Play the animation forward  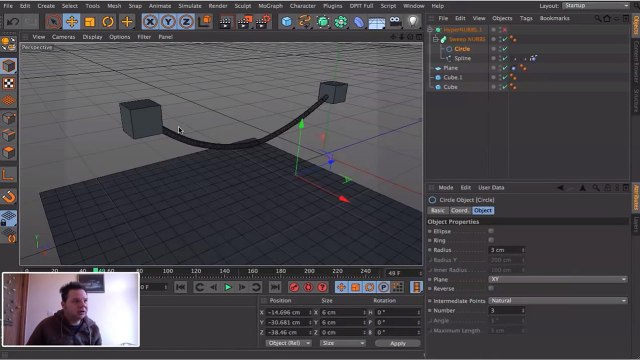228,287
